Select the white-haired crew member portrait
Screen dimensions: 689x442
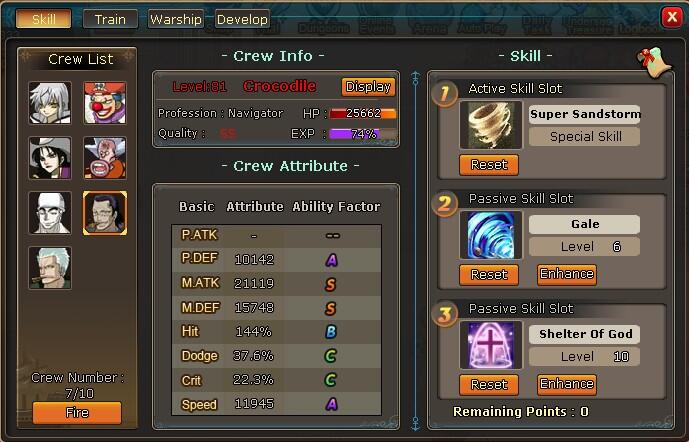click(50, 103)
